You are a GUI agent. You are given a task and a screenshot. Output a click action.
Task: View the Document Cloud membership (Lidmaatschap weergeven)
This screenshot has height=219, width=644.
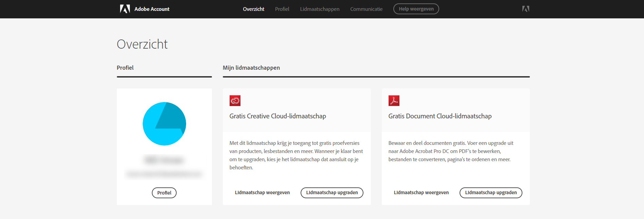click(x=421, y=192)
